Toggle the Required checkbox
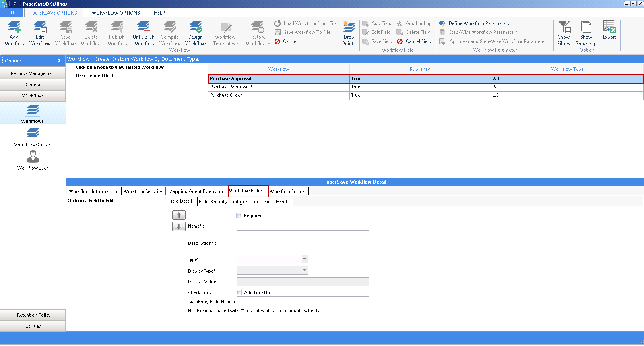This screenshot has width=644, height=346. pyautogui.click(x=239, y=215)
